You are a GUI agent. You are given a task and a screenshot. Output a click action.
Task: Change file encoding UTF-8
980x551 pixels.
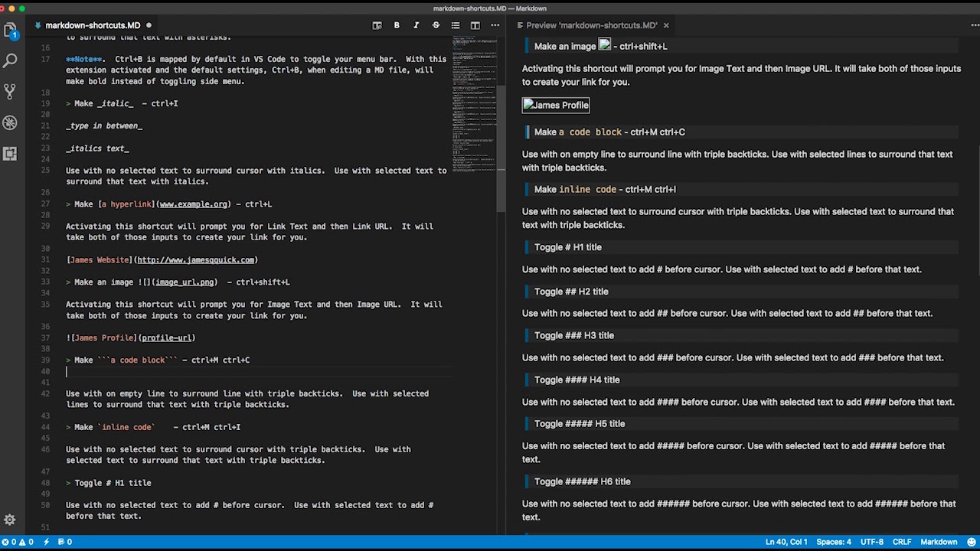pos(871,542)
